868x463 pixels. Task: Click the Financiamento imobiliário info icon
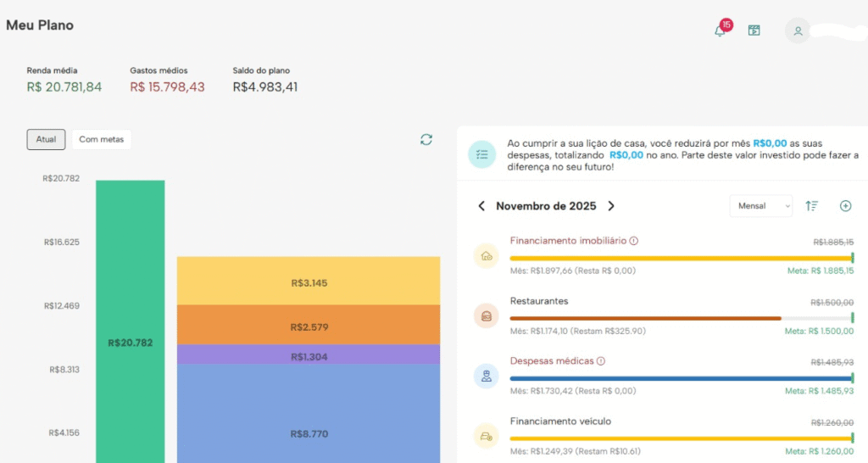634,241
